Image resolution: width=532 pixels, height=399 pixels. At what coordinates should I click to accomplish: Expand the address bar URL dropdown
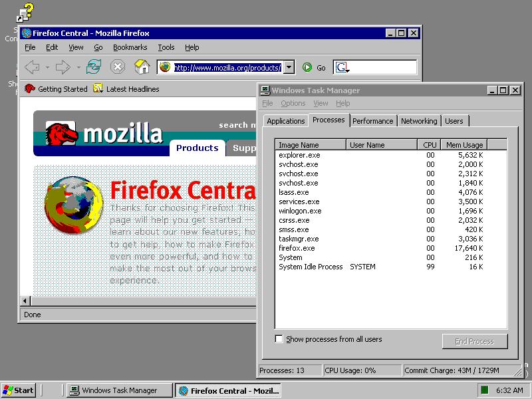(x=289, y=67)
